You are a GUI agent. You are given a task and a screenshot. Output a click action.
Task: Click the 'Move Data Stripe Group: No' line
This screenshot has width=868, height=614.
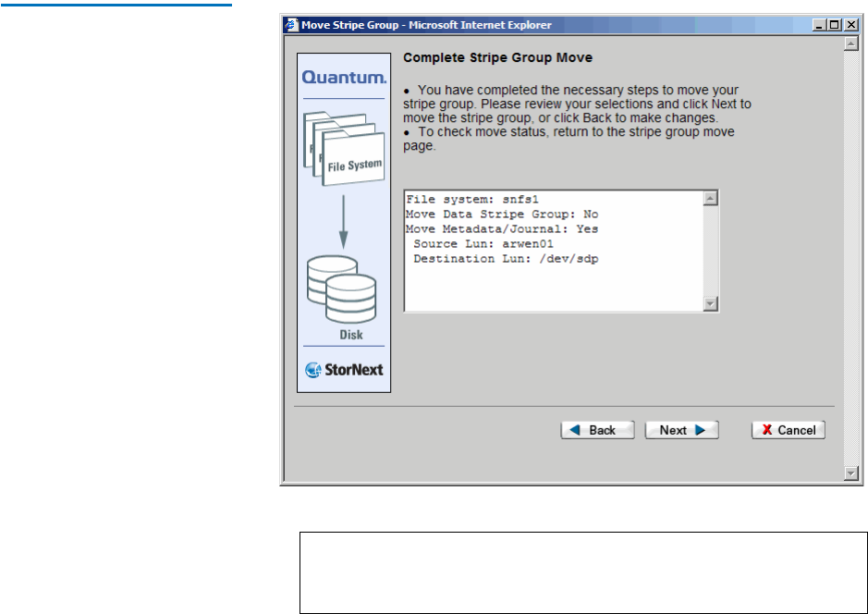click(502, 215)
